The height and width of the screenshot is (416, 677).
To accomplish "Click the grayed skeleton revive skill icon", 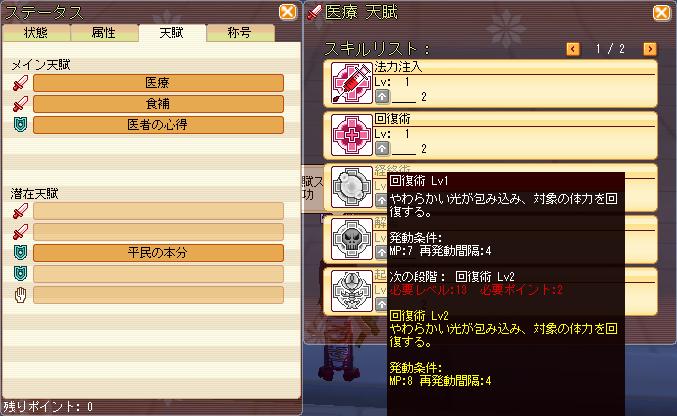I will [x=351, y=291].
